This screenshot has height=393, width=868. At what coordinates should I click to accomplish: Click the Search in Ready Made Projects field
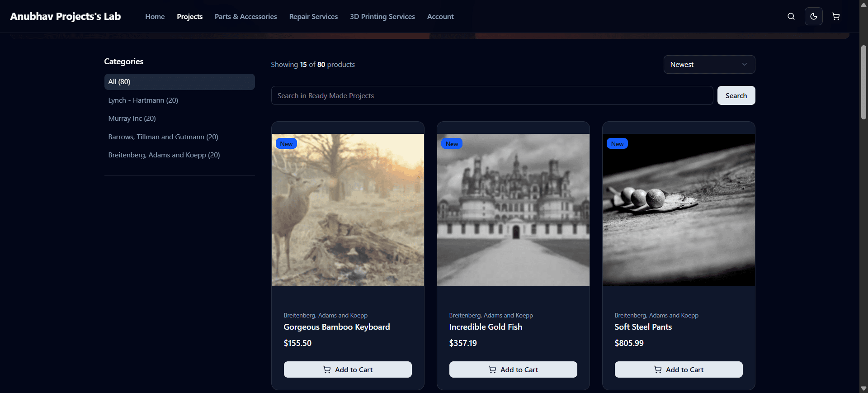491,96
